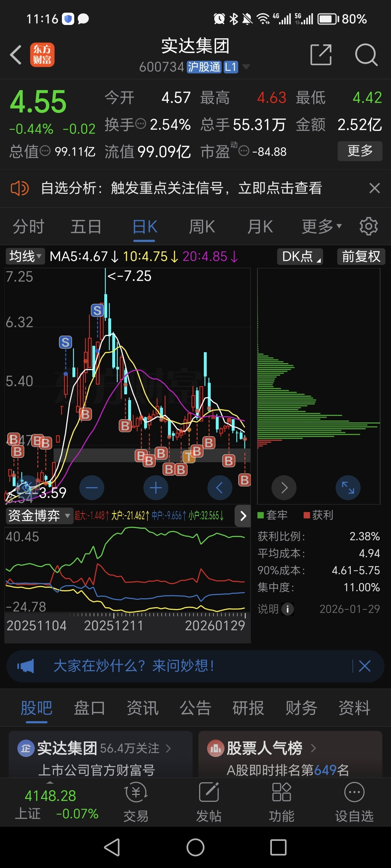Tap Android home navigation button
Image resolution: width=391 pixels, height=868 pixels.
click(195, 847)
